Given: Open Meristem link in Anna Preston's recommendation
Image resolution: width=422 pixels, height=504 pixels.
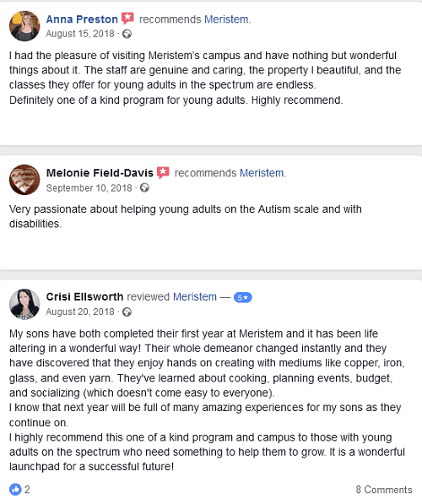Looking at the screenshot, I should click(x=226, y=19).
